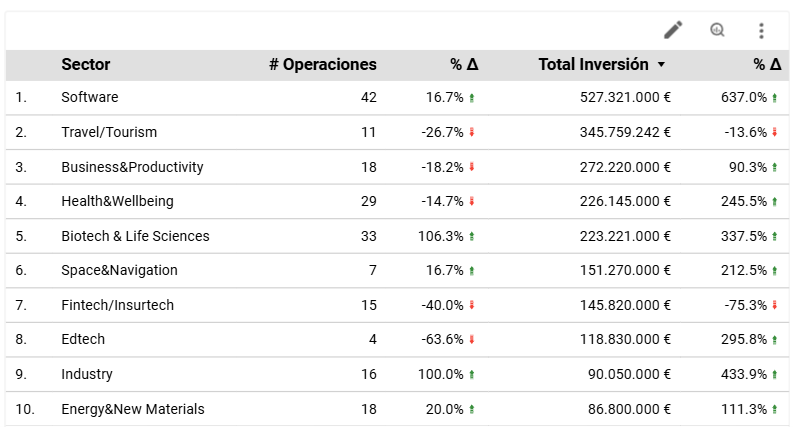Click the last % Δ column header
The width and height of the screenshot is (793, 427).
(767, 65)
